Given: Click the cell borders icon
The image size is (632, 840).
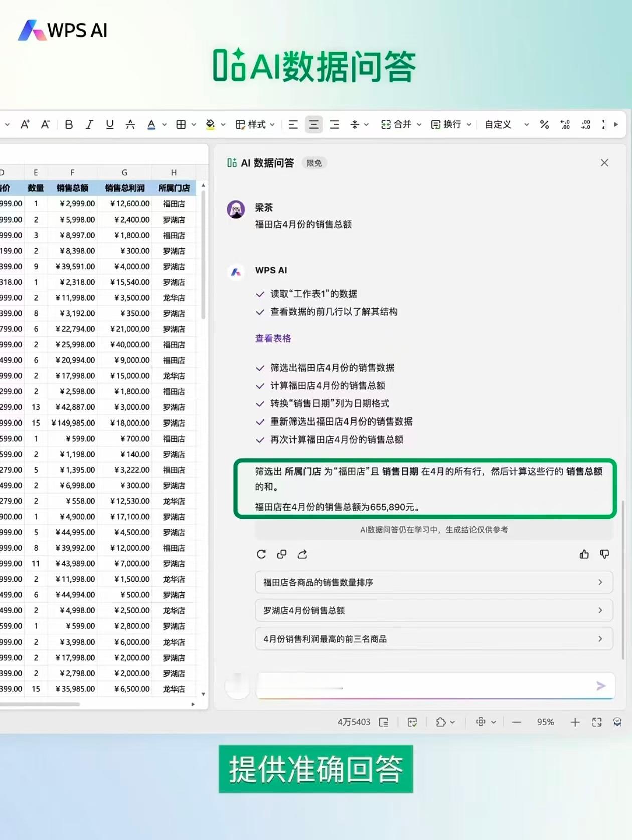Looking at the screenshot, I should [x=181, y=124].
